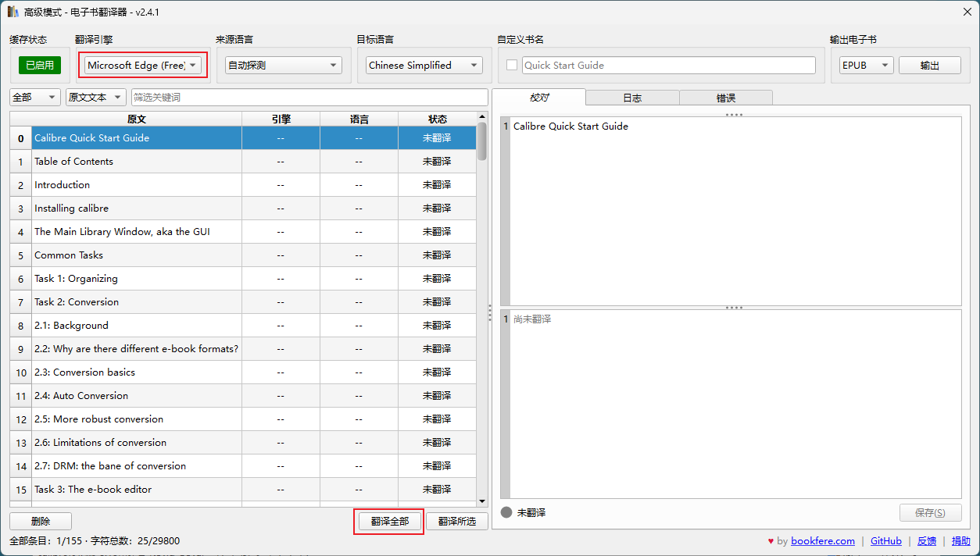
Task: Click the 翻译全部 translate all button
Action: (x=389, y=522)
